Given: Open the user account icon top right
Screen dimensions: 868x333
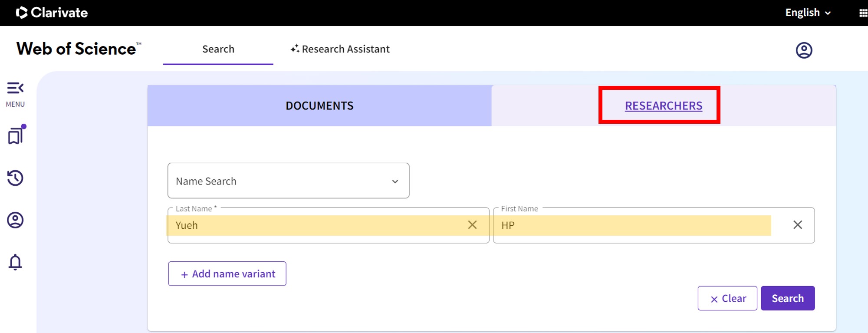Looking at the screenshot, I should [x=804, y=50].
